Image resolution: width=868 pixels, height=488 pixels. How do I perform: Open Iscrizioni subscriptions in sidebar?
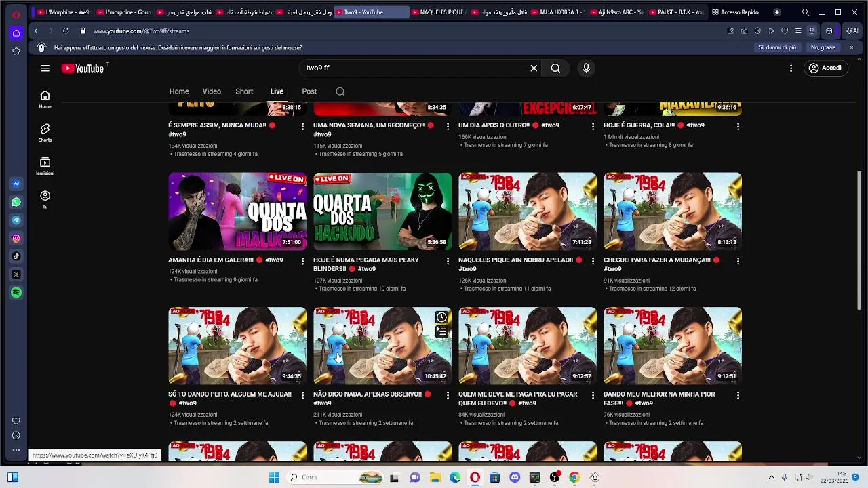coord(45,166)
